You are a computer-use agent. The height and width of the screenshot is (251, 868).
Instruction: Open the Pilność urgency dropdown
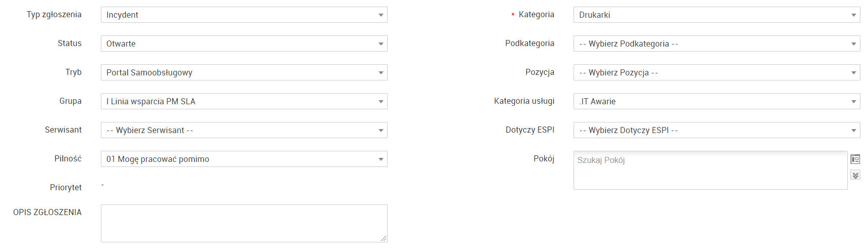(x=244, y=159)
